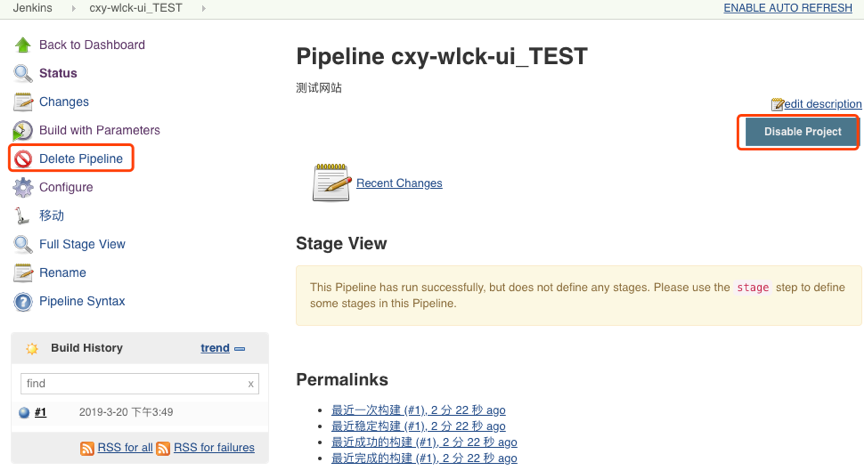Click the Changes notepad icon
The image size is (864, 470).
22,102
